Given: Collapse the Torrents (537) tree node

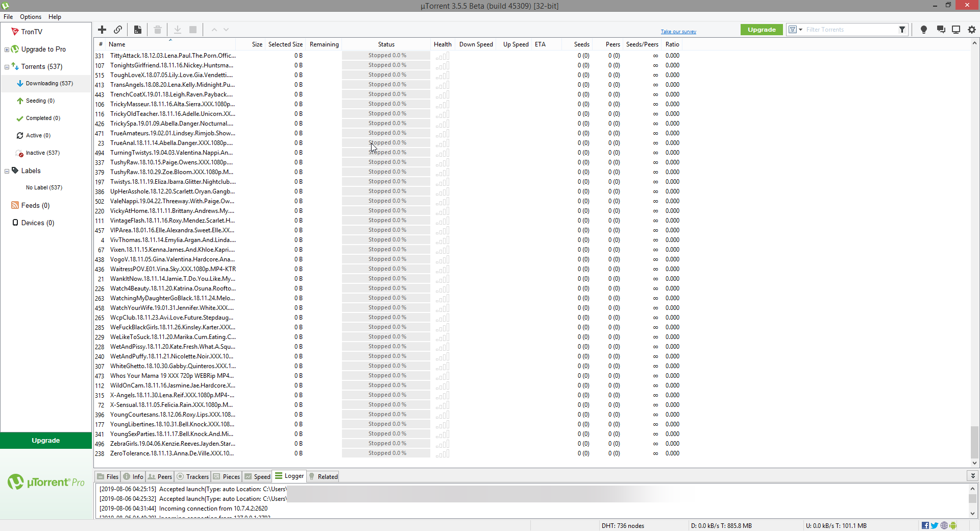Looking at the screenshot, I should point(7,67).
